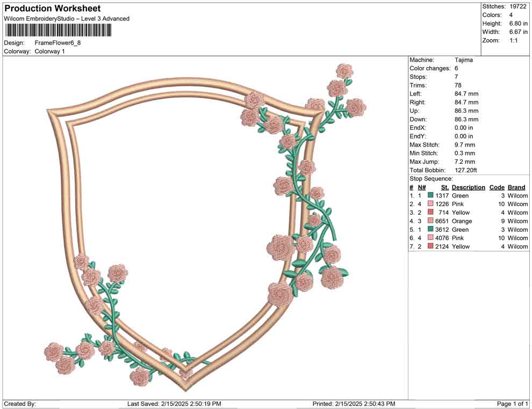This screenshot has width=532, height=409.
Task: Click the Orange description in stop row 4
Action: coord(462,221)
